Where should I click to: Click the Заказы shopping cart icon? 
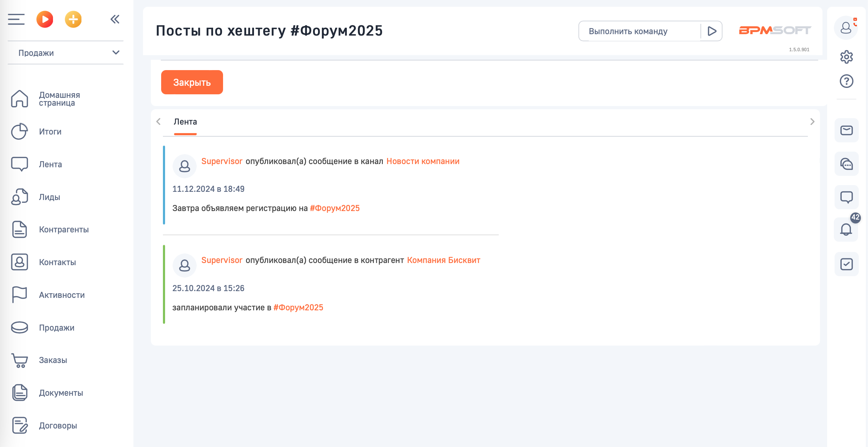(20, 360)
